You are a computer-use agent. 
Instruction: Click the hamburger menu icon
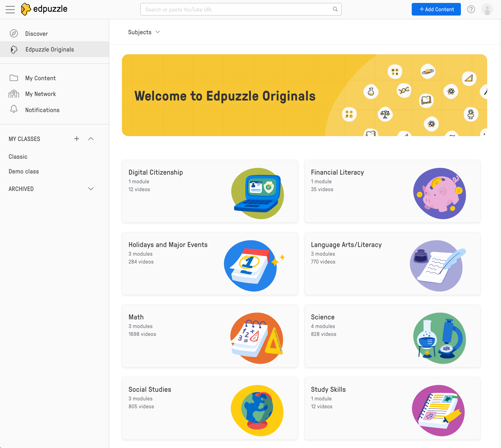point(10,9)
